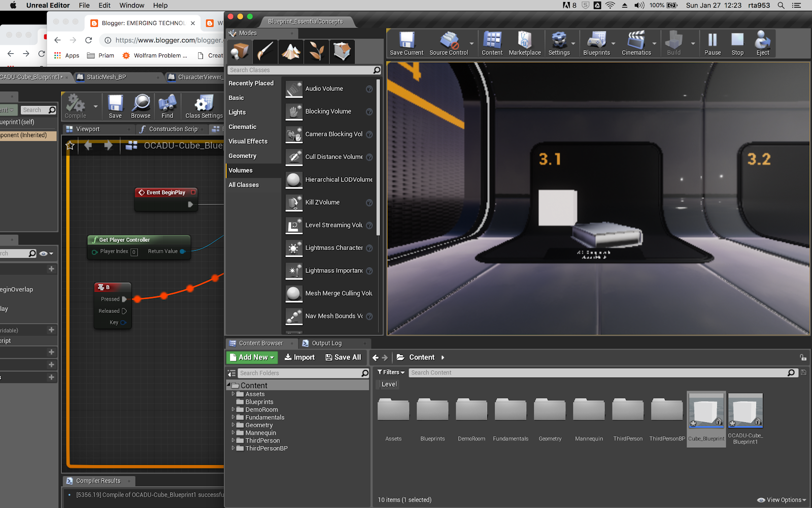This screenshot has height=508, width=812.
Task: Open the Filters dropdown
Action: click(x=391, y=372)
